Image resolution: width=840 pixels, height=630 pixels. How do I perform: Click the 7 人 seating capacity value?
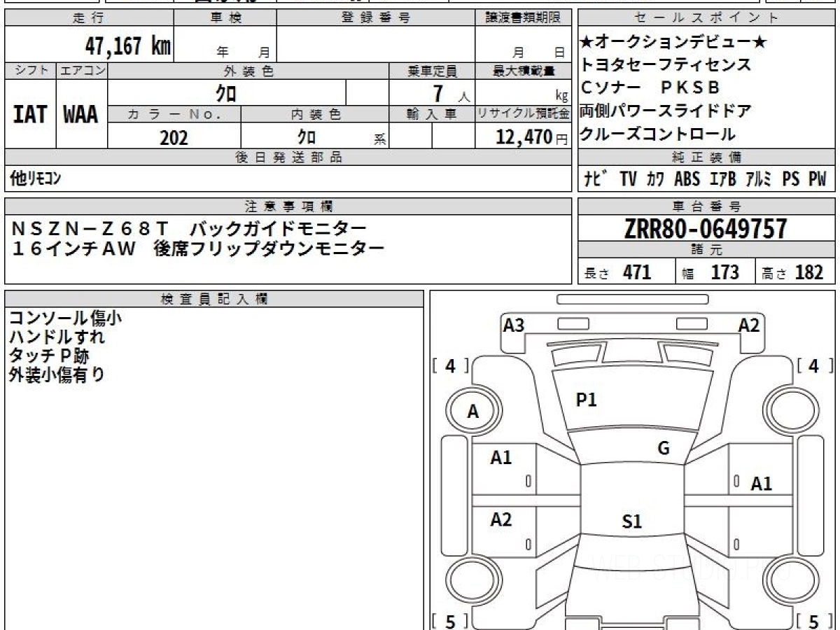[451, 93]
